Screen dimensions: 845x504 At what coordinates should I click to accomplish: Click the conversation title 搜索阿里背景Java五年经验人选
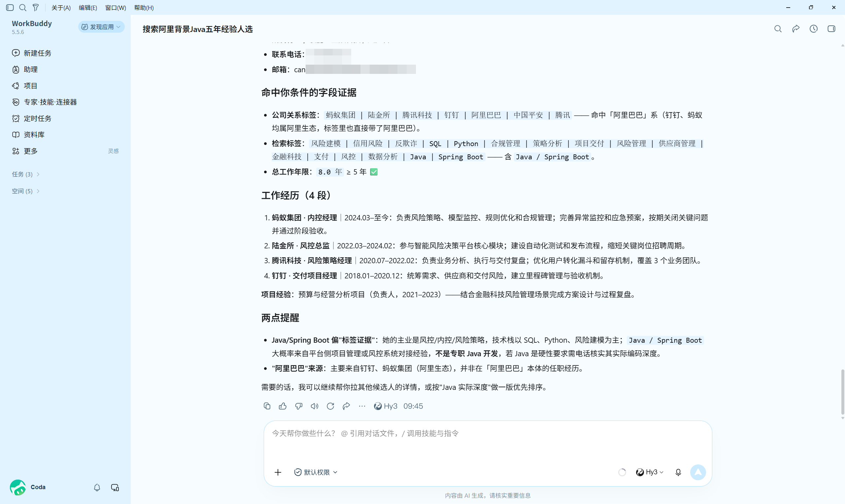pyautogui.click(x=197, y=29)
